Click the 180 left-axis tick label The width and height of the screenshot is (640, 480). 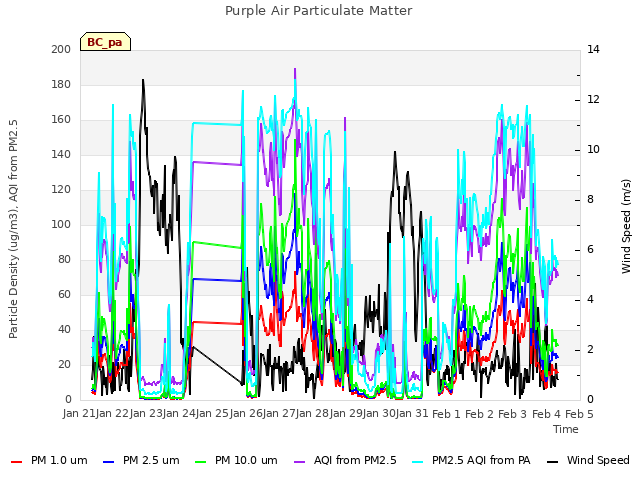click(61, 84)
